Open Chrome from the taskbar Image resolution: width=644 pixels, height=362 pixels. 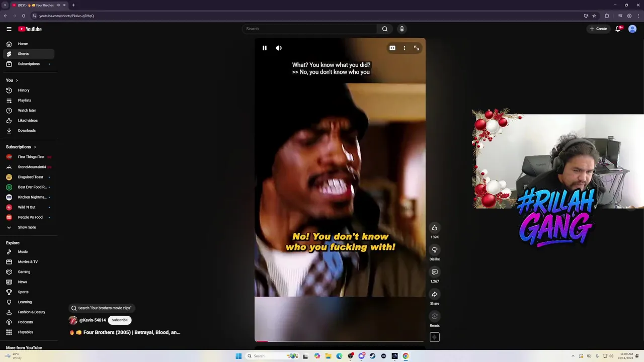coord(406,356)
